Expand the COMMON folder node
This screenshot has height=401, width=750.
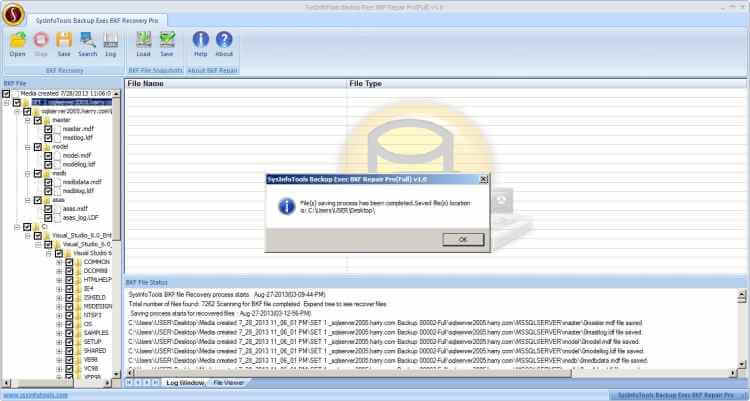click(59, 262)
